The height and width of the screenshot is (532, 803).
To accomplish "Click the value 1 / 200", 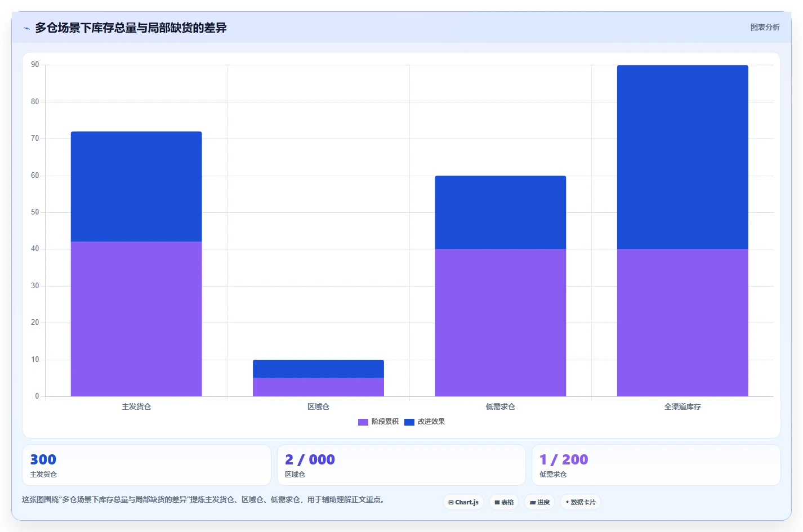I will 564,459.
